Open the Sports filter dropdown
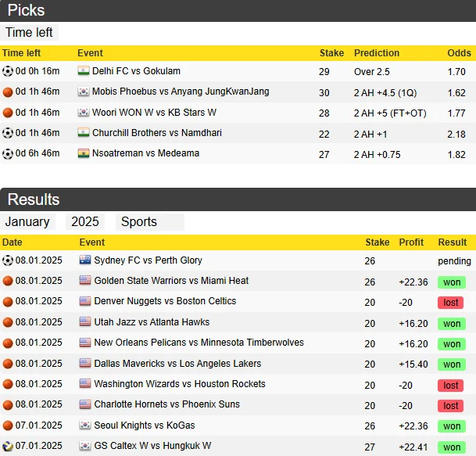The height and width of the screenshot is (456, 476). coord(149,222)
